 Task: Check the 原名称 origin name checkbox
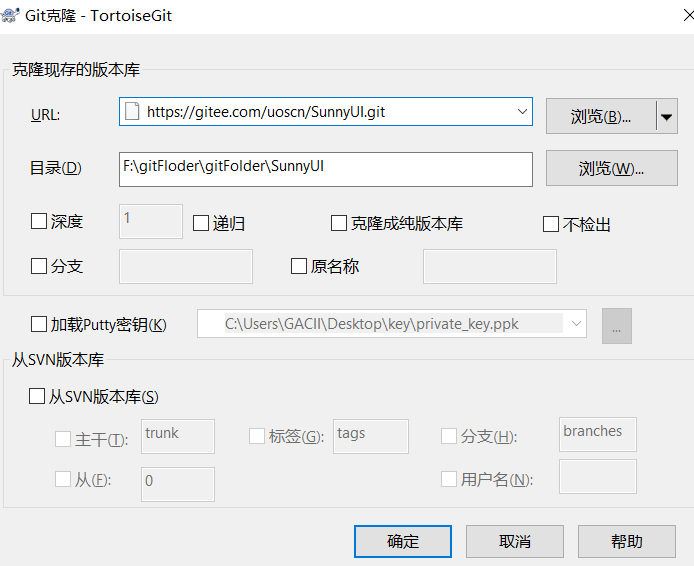point(299,266)
